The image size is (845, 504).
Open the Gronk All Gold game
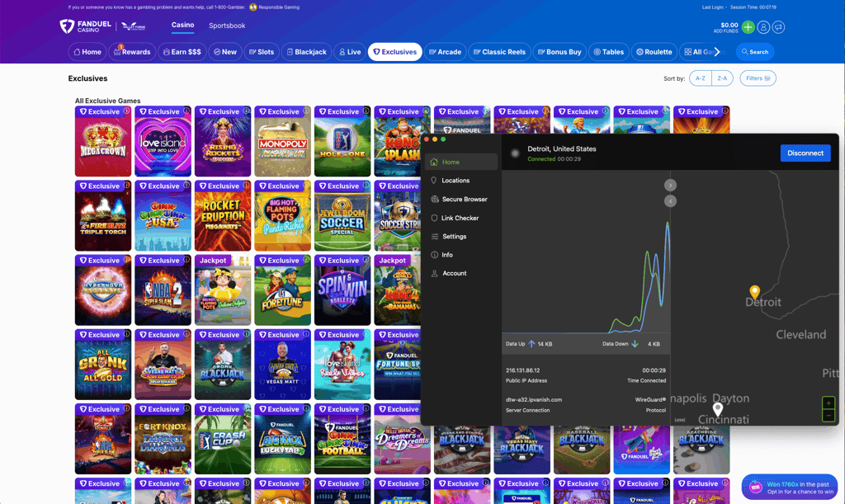pos(103,364)
